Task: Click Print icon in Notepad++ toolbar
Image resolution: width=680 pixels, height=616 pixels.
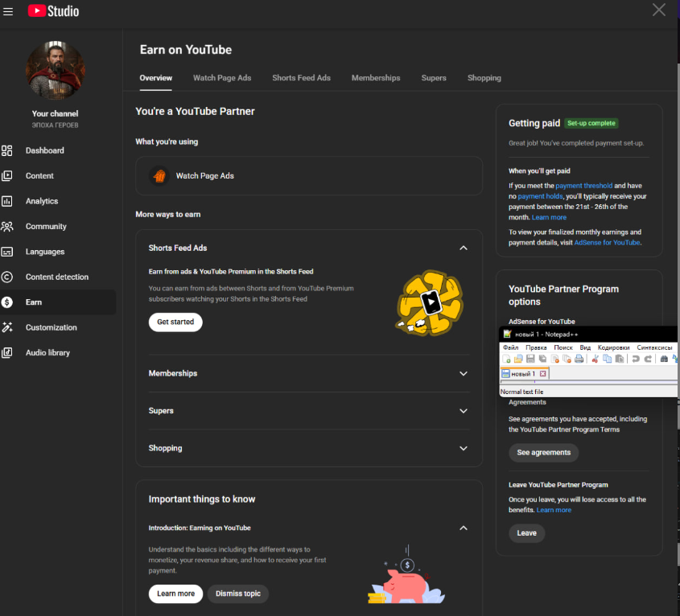Action: click(x=579, y=359)
